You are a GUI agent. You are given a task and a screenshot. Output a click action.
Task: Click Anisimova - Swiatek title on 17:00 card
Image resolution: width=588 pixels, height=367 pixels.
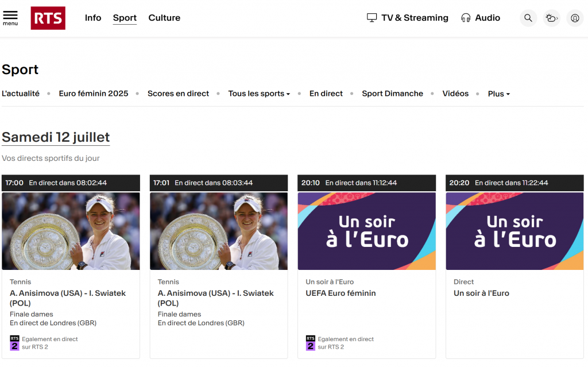click(x=68, y=298)
